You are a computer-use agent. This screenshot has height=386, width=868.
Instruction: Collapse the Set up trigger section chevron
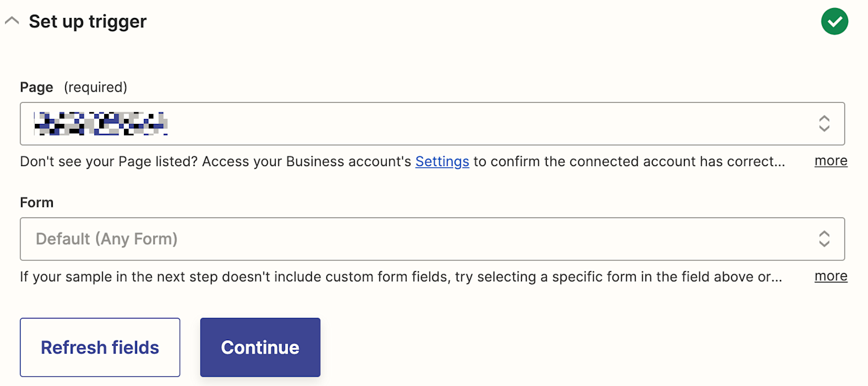(12, 21)
